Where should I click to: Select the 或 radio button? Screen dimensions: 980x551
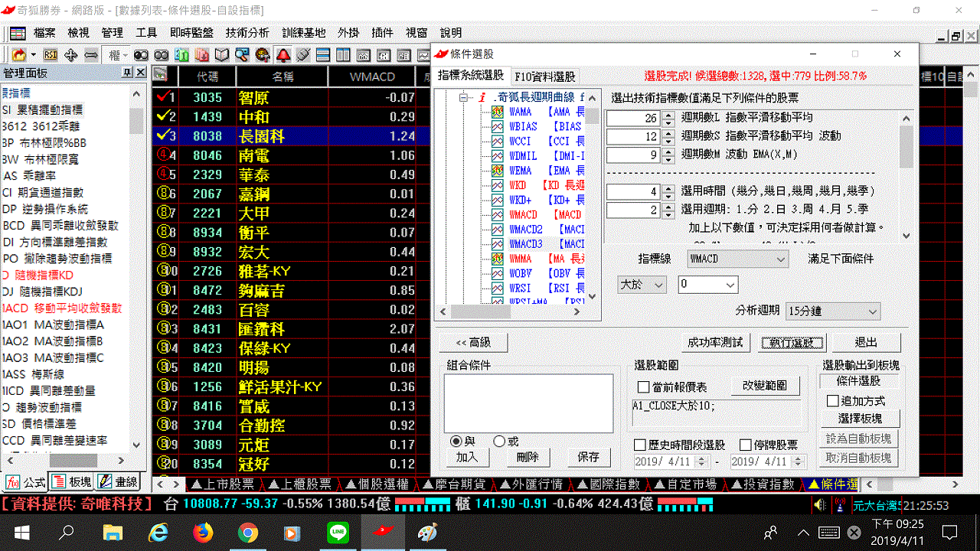click(x=499, y=442)
